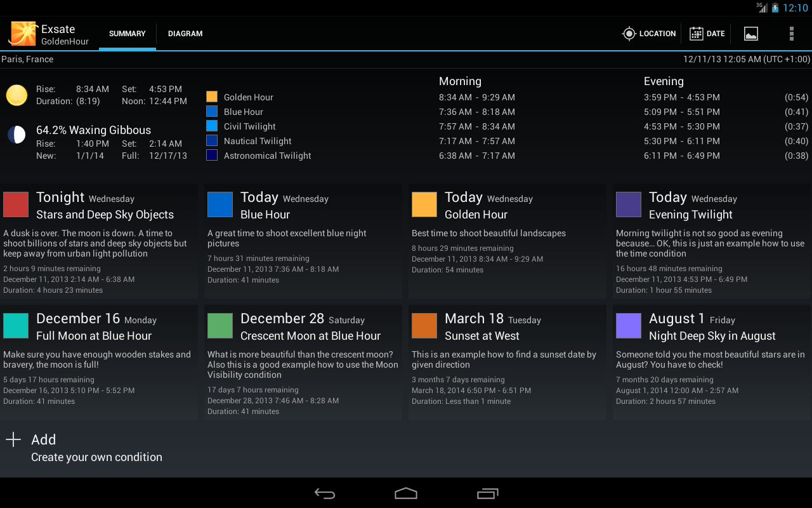Open the Today Blue Hour card
This screenshot has height=508, width=812.
point(303,241)
